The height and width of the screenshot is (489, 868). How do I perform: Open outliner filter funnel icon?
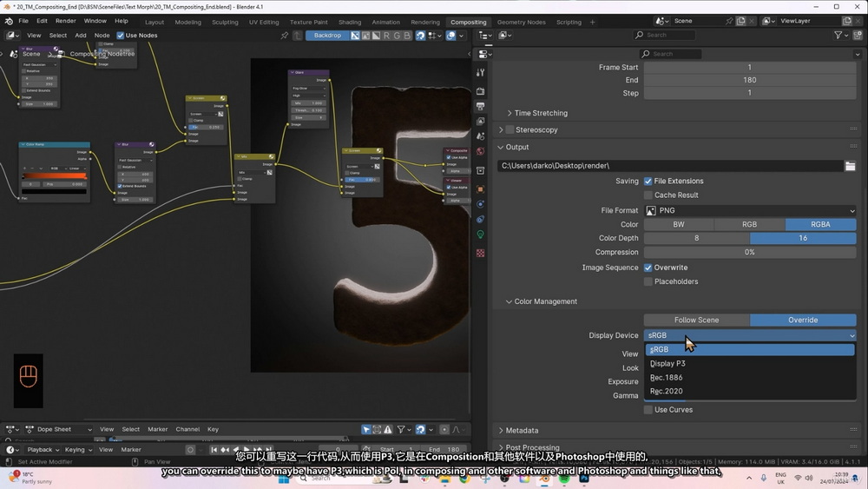tap(838, 35)
